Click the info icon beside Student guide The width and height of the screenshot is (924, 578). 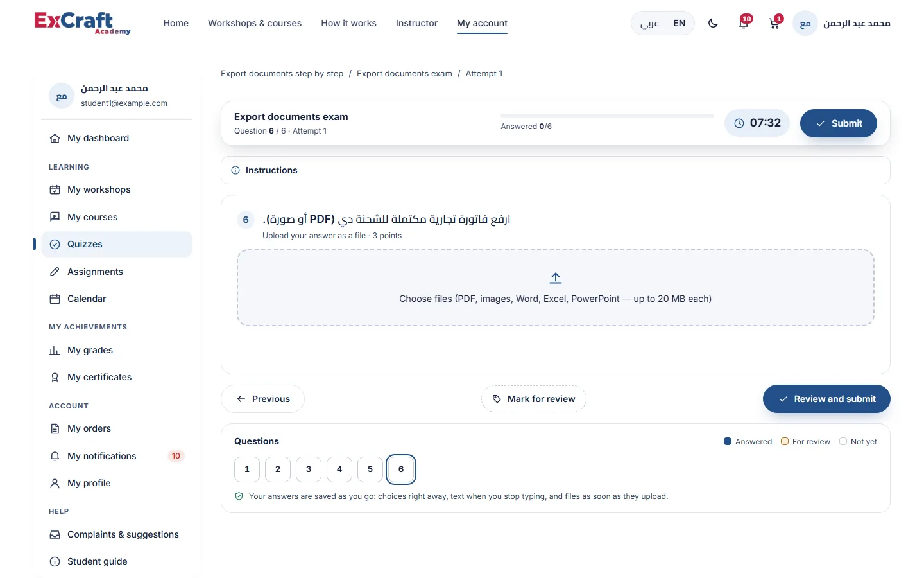pos(55,561)
